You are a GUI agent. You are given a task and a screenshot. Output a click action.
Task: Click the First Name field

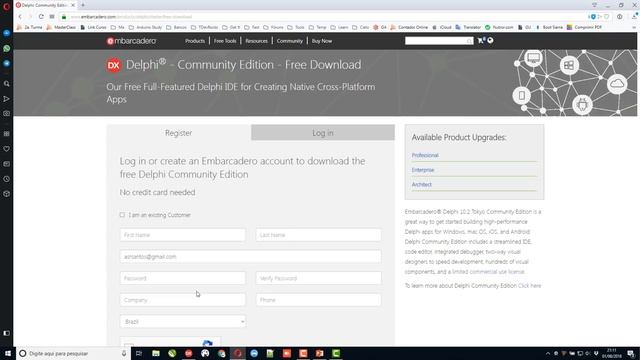point(183,235)
